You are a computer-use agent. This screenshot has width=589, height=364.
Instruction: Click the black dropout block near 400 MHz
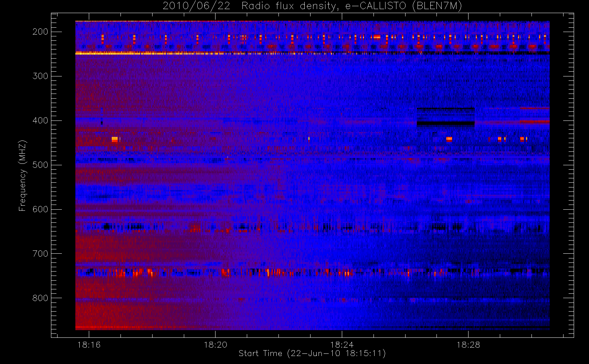point(446,123)
